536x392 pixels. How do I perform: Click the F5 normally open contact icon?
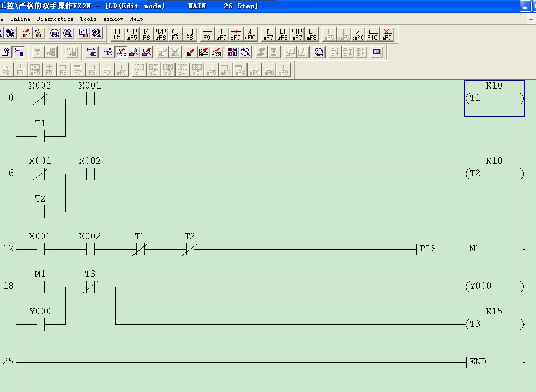[117, 34]
